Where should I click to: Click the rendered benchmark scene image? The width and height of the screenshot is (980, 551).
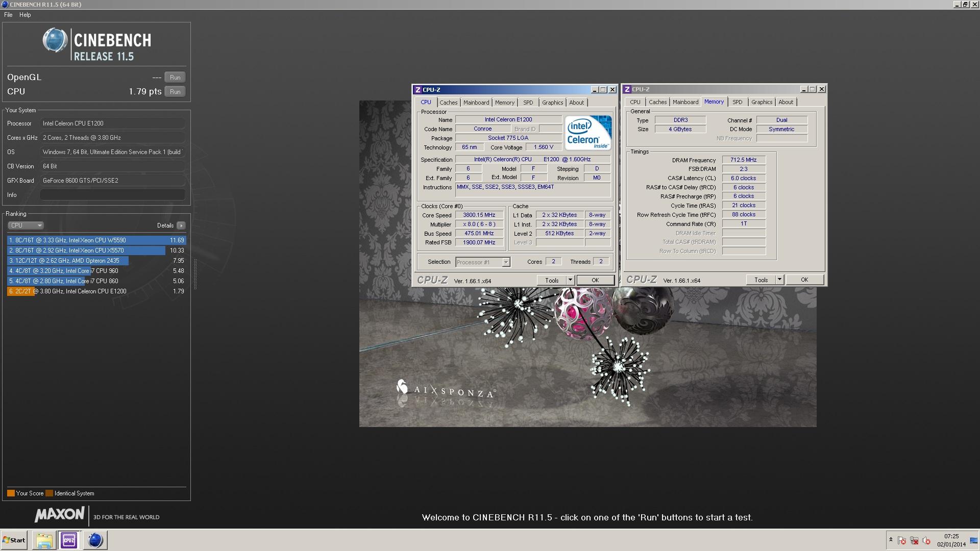pyautogui.click(x=587, y=357)
